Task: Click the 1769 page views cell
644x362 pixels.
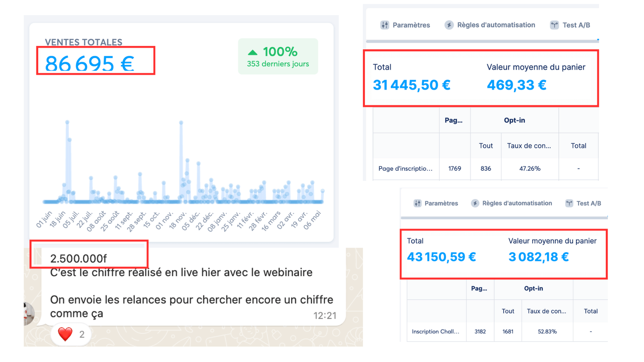Action: pyautogui.click(x=455, y=169)
